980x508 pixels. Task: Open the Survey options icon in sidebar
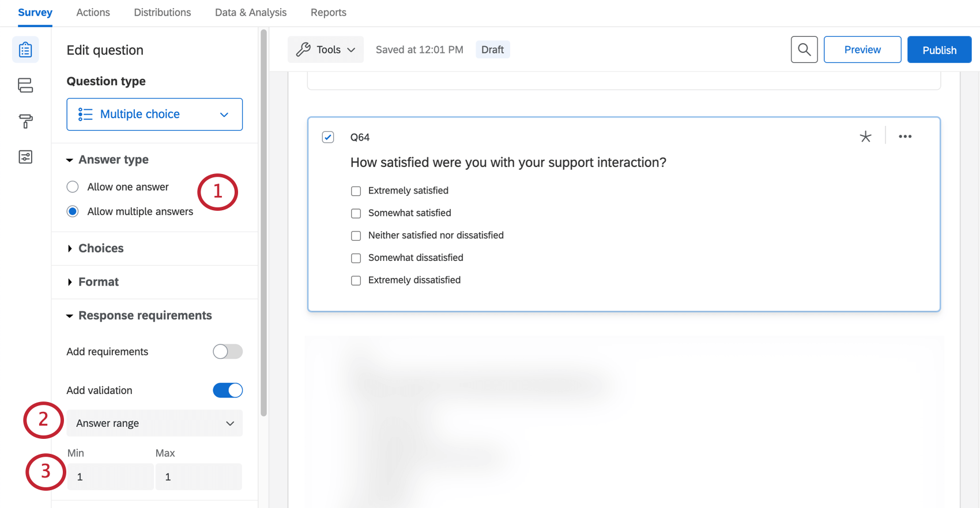25,157
